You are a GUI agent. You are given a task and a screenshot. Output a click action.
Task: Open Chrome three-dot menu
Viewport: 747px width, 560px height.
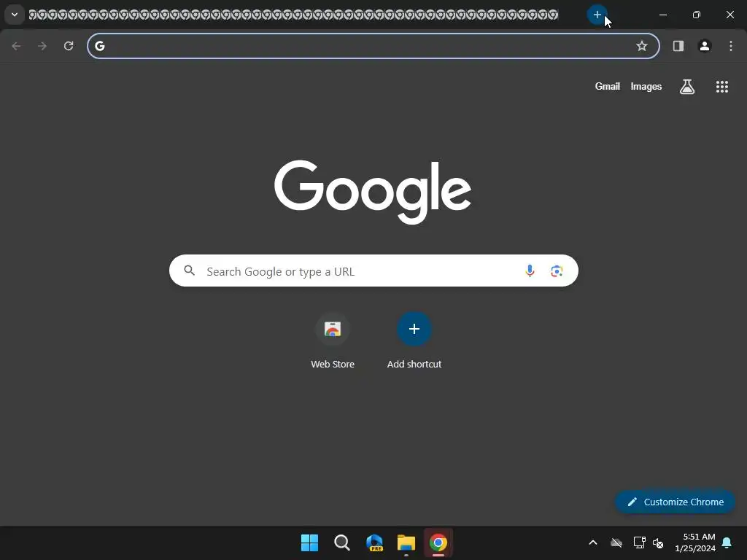[731, 46]
